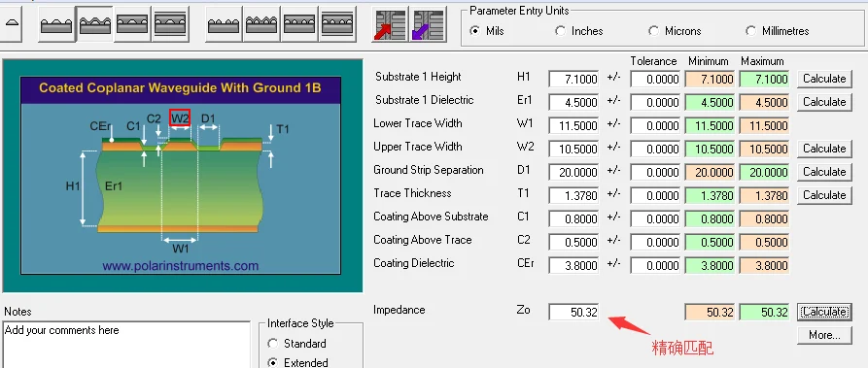868x368 pixels.
Task: Click the Coating Dielectric label
Action: point(413,263)
